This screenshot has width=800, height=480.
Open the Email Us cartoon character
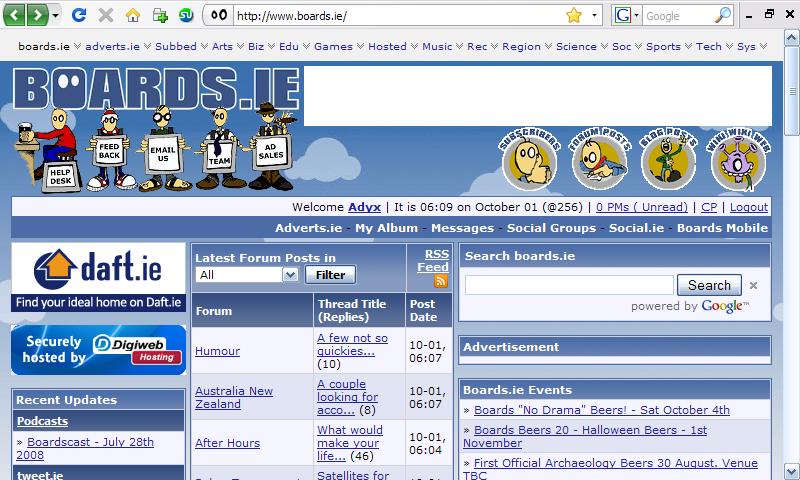[163, 149]
